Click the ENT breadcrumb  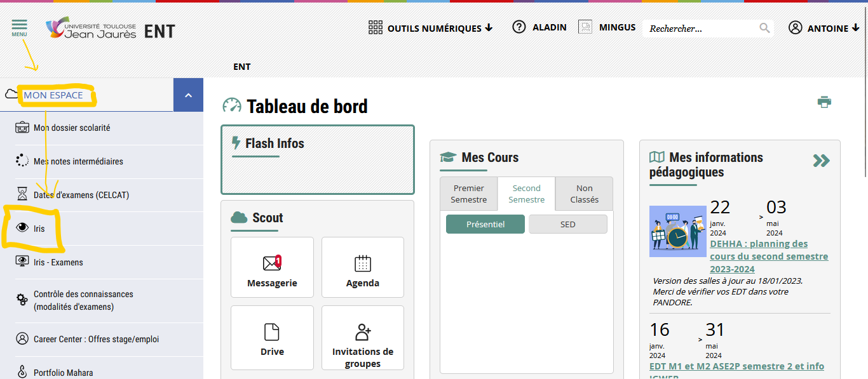(x=242, y=67)
